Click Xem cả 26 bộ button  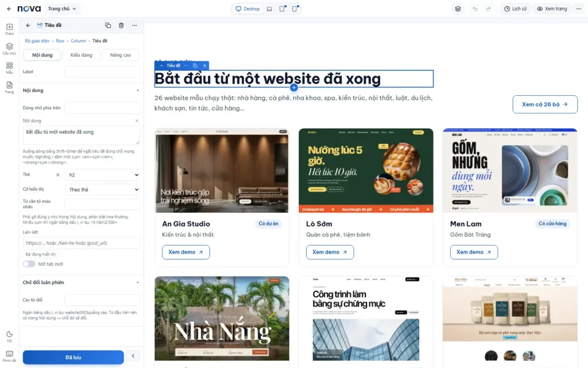(545, 104)
